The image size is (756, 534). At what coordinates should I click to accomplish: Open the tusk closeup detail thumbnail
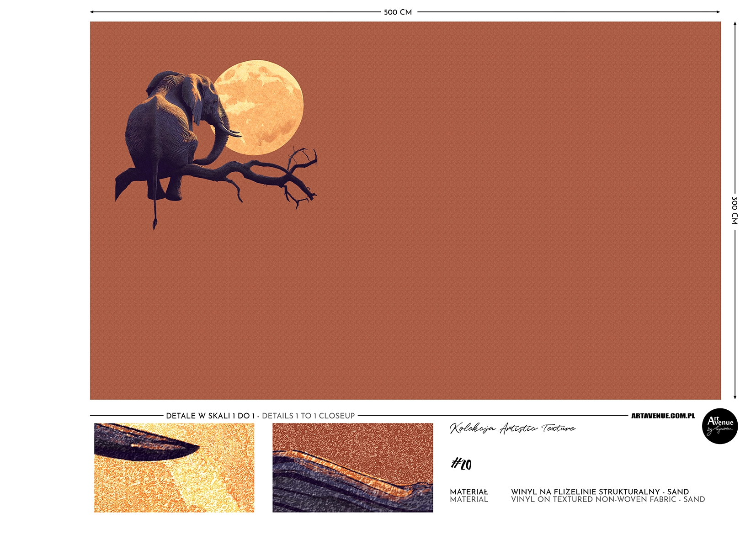pyautogui.click(x=174, y=467)
